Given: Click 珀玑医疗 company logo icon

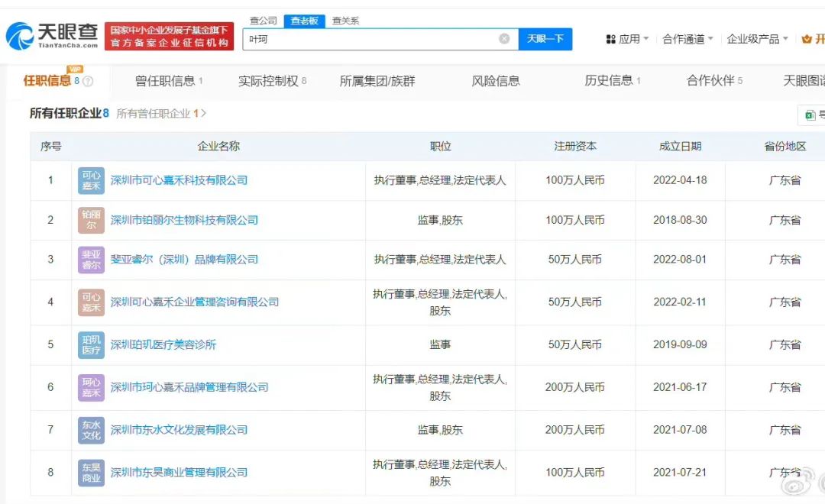Looking at the screenshot, I should click(x=91, y=344).
